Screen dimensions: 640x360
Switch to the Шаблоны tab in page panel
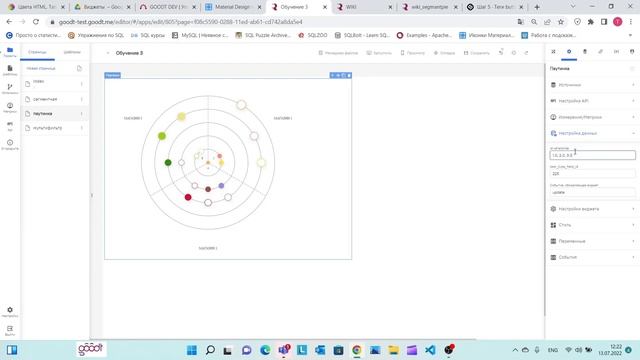coord(72,52)
